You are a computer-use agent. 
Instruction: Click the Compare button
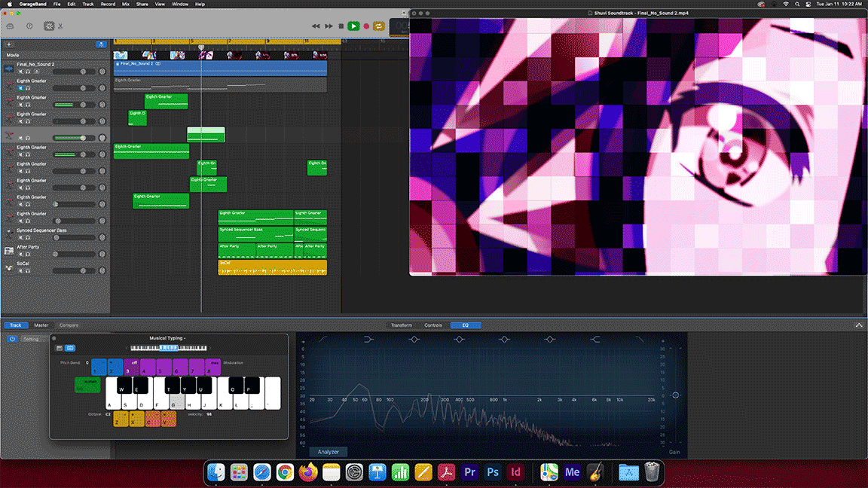[x=69, y=325]
